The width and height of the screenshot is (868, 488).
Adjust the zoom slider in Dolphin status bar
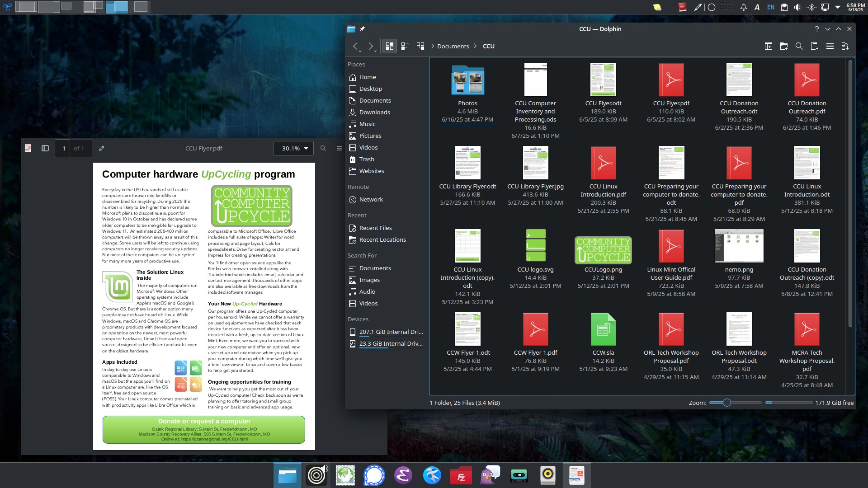(x=727, y=402)
